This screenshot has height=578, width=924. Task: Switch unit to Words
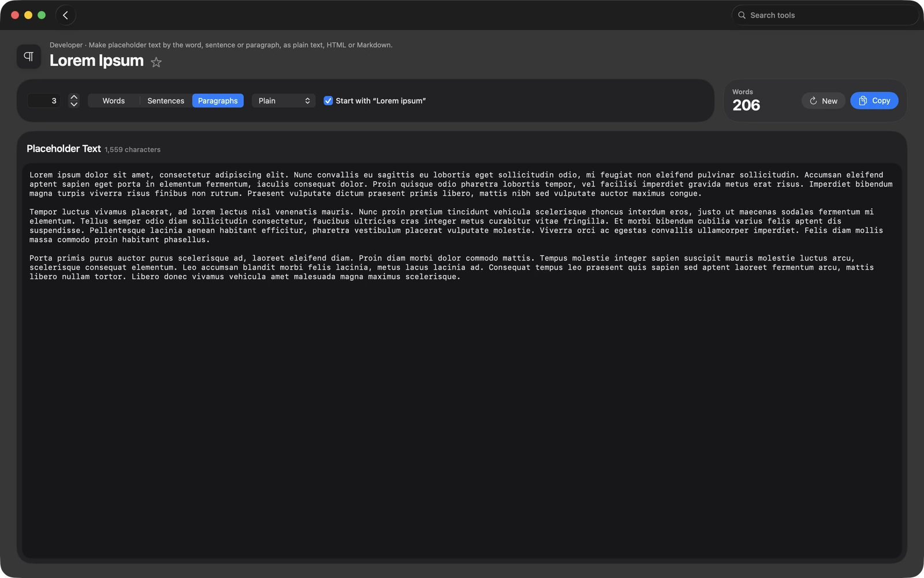point(114,101)
